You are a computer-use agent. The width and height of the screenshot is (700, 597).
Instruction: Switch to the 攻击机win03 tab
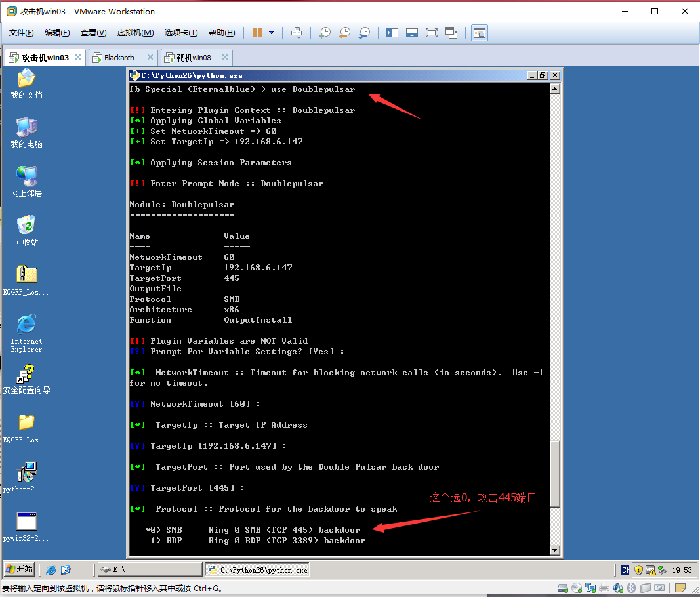(45, 58)
